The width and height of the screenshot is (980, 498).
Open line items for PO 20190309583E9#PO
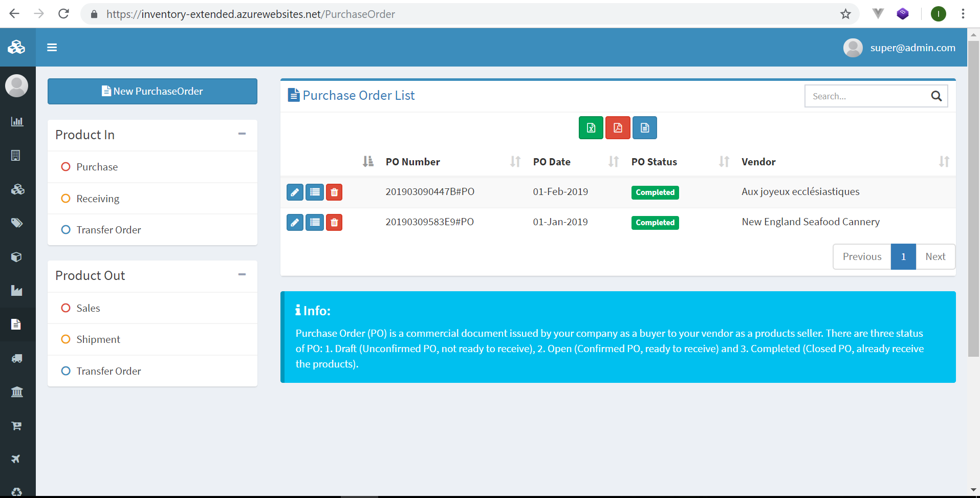click(314, 222)
